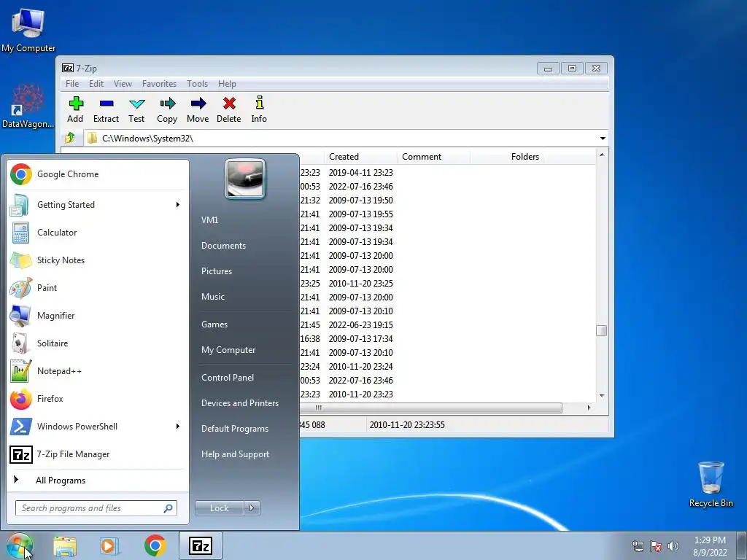747x560 pixels.
Task: Click the volume speaker tray icon
Action: (x=673, y=546)
